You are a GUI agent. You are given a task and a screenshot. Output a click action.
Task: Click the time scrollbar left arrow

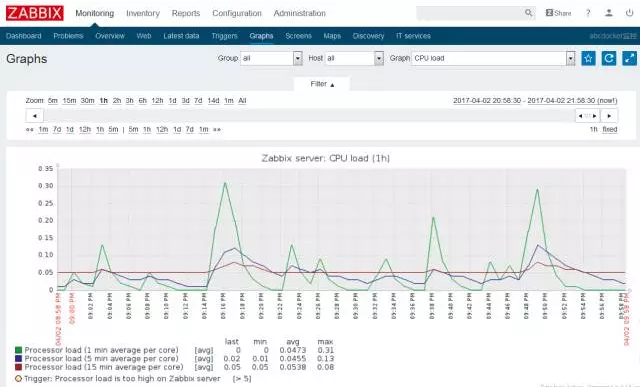(x=34, y=116)
